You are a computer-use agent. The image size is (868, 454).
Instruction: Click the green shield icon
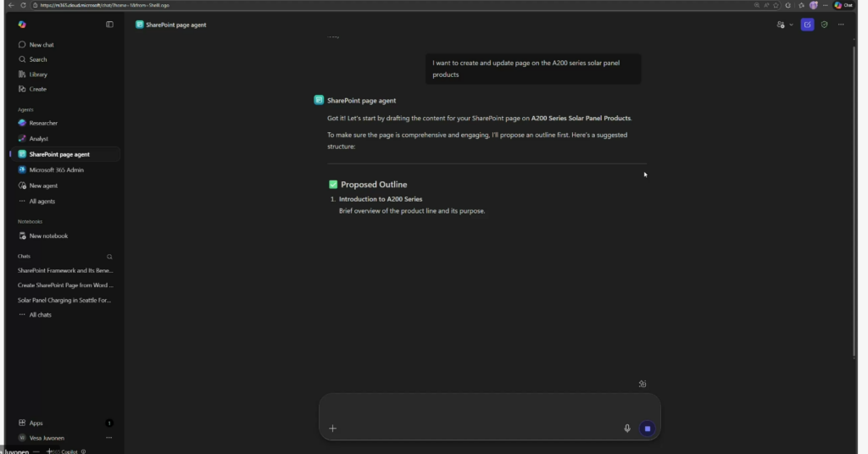(x=824, y=25)
